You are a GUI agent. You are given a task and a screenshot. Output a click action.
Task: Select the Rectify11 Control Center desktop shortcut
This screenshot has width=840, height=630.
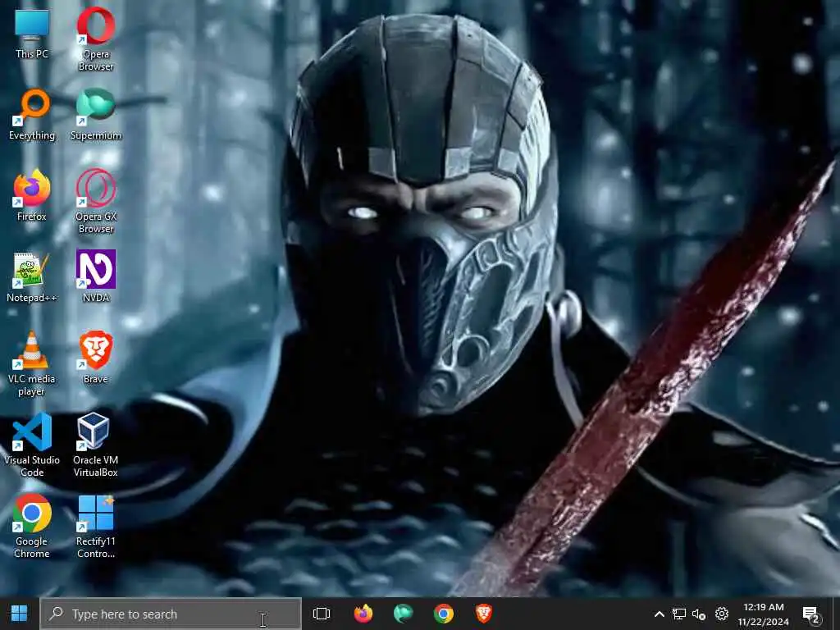point(96,527)
